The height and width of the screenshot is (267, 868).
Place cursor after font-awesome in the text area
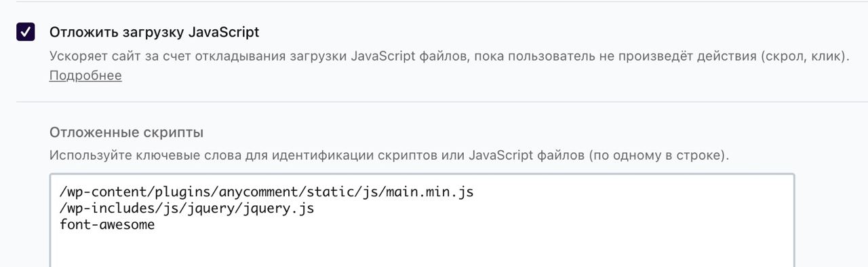(155, 225)
